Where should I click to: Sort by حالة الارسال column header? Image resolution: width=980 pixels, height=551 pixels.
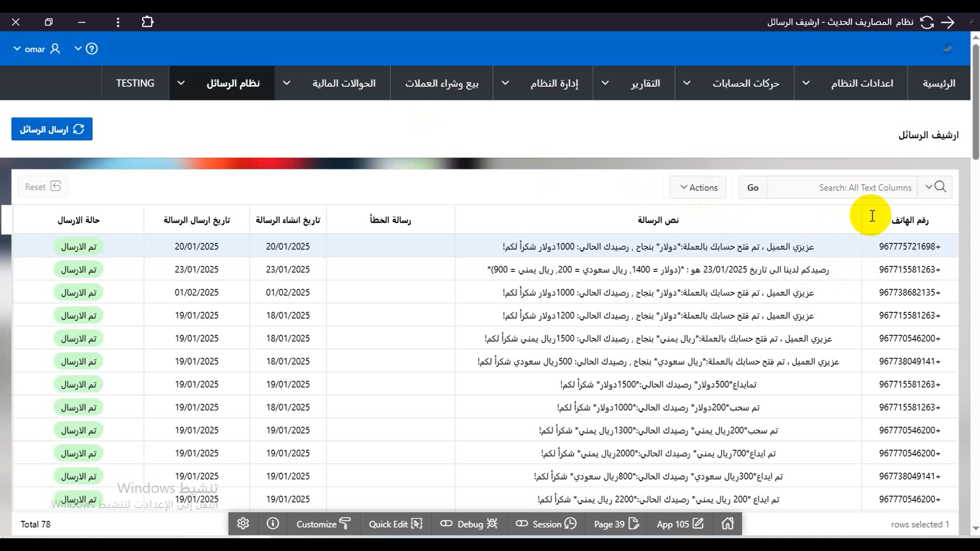(79, 220)
